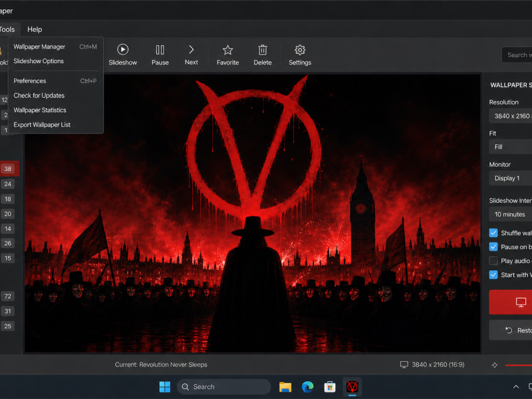This screenshot has width=532, height=399.
Task: Open Settings from the toolbar
Action: pyautogui.click(x=300, y=55)
